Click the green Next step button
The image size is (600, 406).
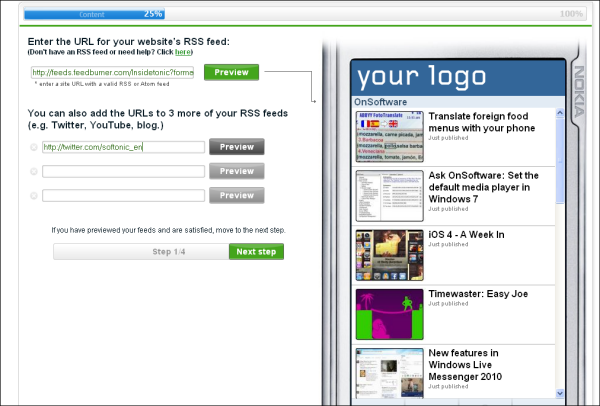coord(256,252)
